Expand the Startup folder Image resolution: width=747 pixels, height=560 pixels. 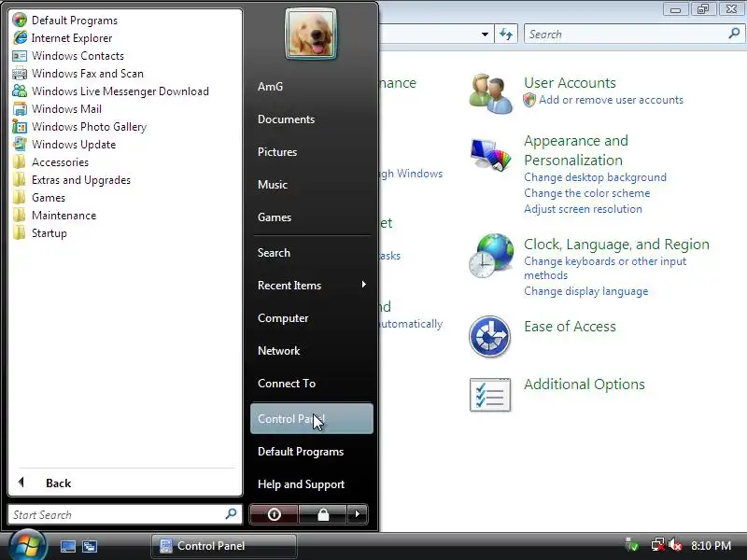pos(40,233)
